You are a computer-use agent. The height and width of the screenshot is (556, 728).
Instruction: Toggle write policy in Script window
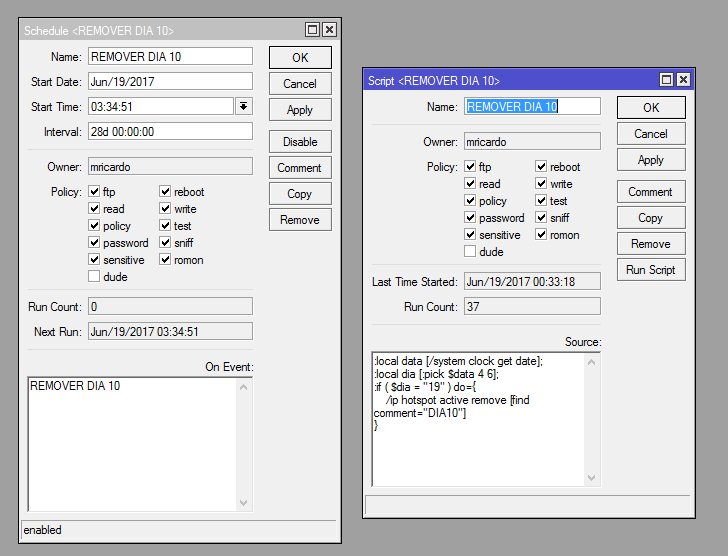pyautogui.click(x=541, y=183)
